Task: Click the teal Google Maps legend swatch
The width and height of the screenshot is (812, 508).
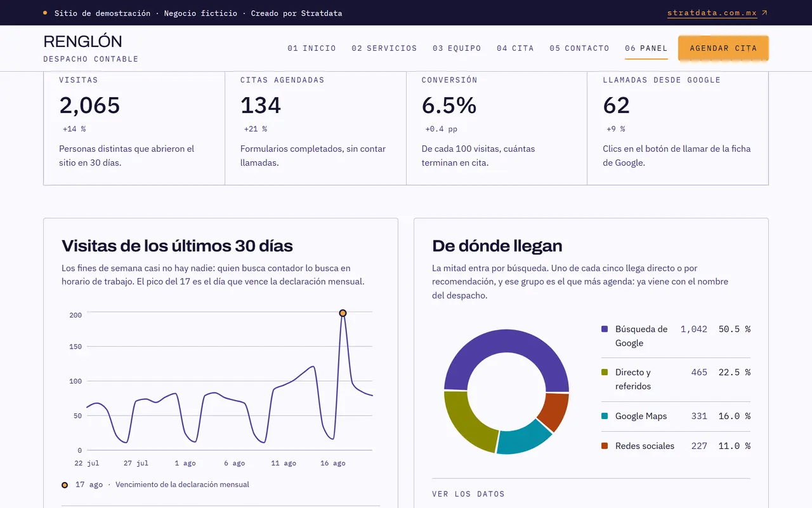Action: (605, 416)
